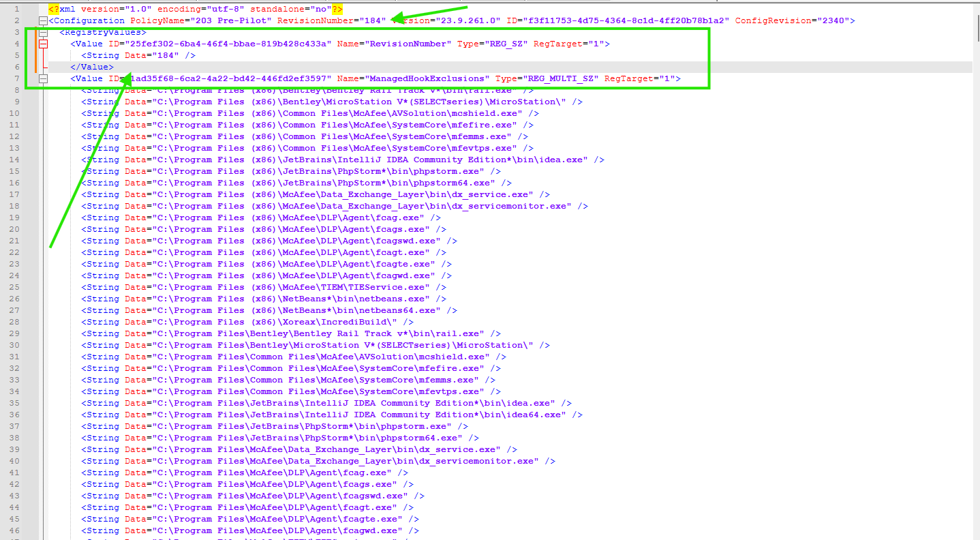Click the Type="REG_SZ" attribute
This screenshot has height=540, width=980.
[493, 44]
